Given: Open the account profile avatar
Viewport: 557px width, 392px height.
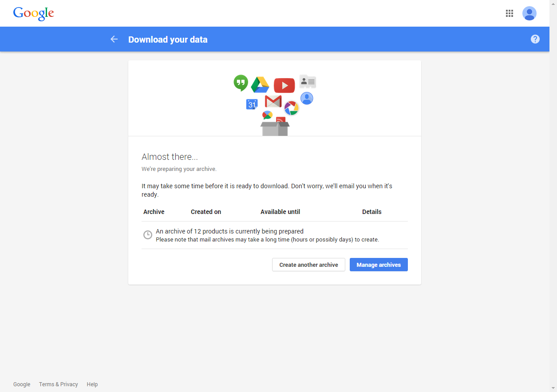Looking at the screenshot, I should [x=529, y=13].
